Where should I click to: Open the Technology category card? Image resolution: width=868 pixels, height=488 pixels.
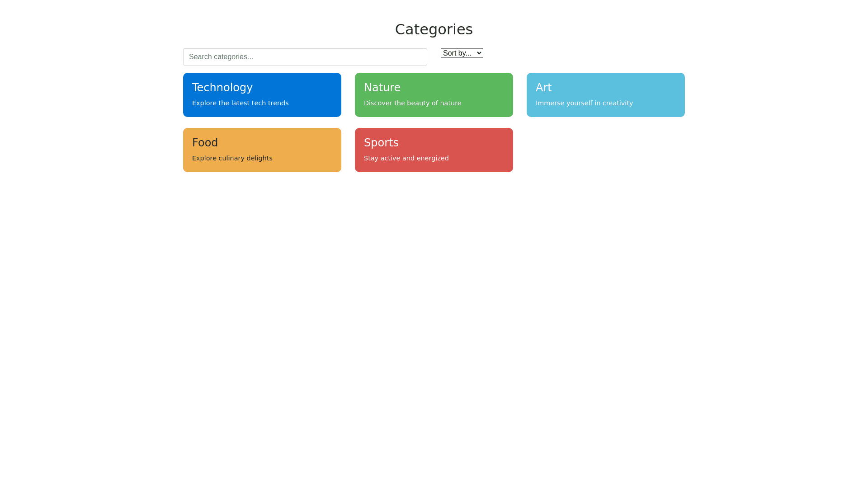coord(262,94)
